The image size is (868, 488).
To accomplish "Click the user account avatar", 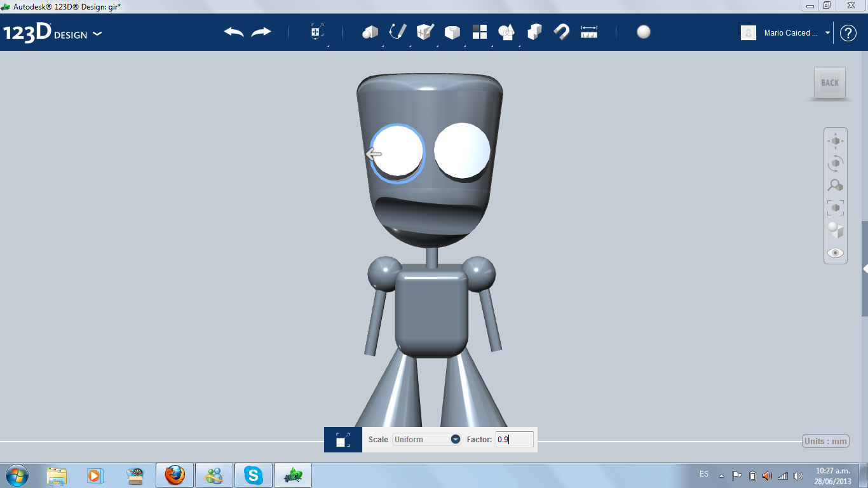I will point(749,32).
